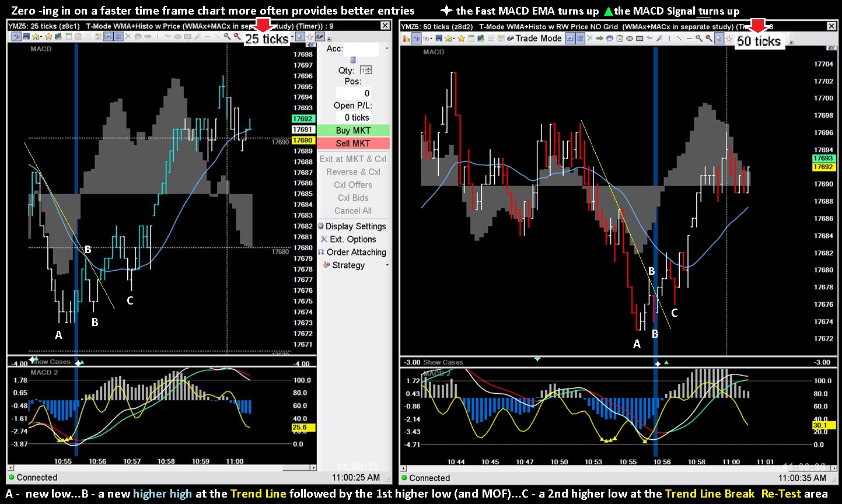Open Order Attaching
The image size is (842, 504).
point(352,252)
